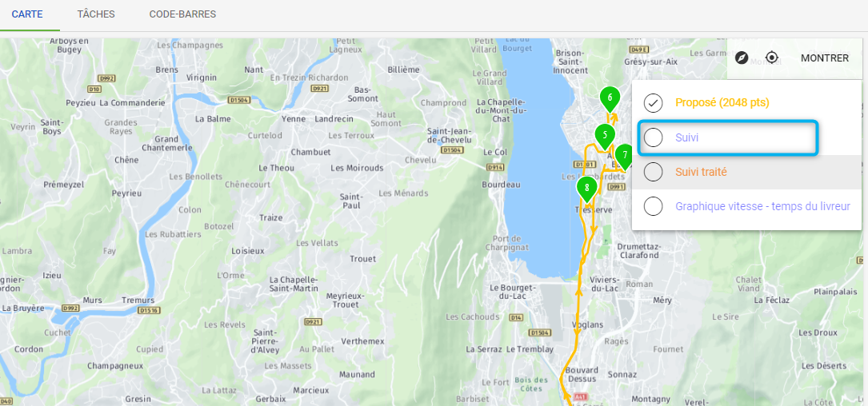Click the Saint-Jean-de-Chevelu map label
The width and height of the screenshot is (868, 406).
tap(449, 136)
